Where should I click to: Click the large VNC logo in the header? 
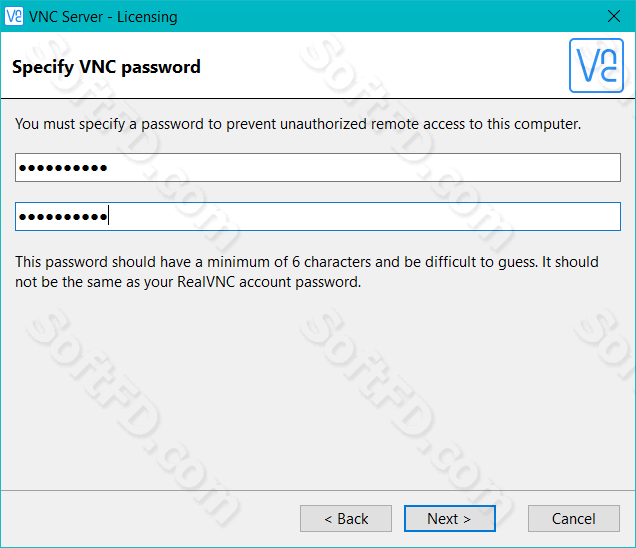[x=596, y=65]
